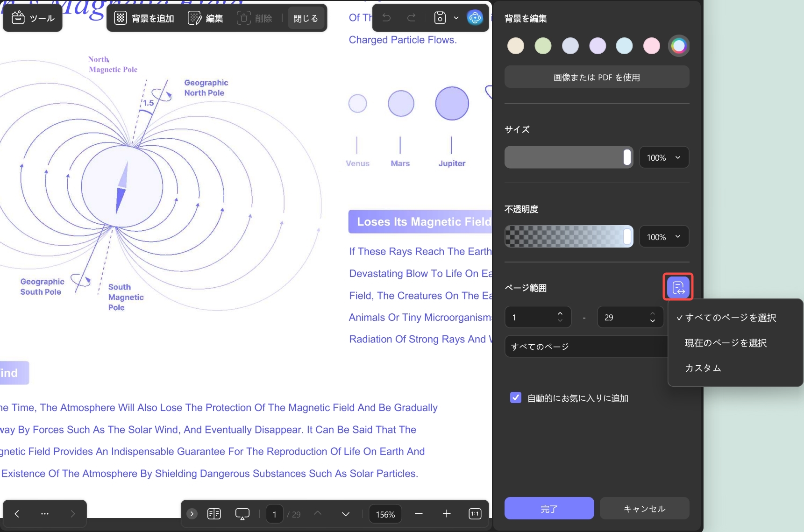Uncheck 自動的にお気に入りに追加 checkbox
804x532 pixels.
516,397
